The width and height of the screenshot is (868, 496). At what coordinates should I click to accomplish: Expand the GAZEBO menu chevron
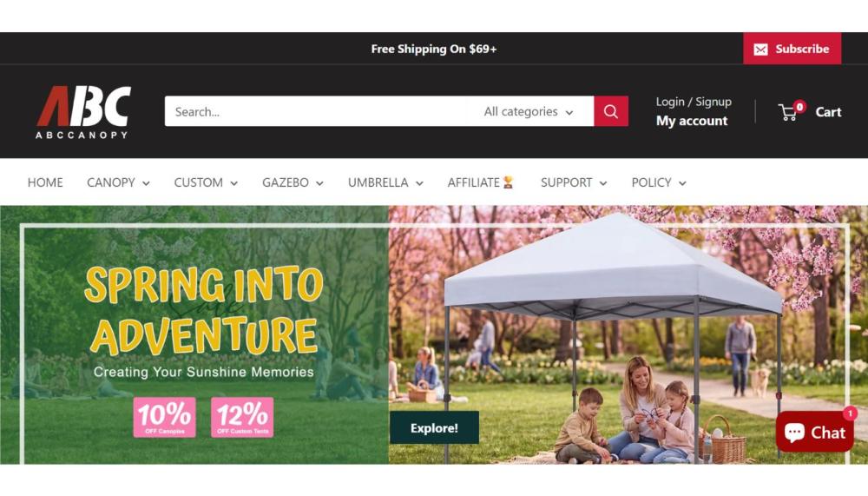coord(319,183)
